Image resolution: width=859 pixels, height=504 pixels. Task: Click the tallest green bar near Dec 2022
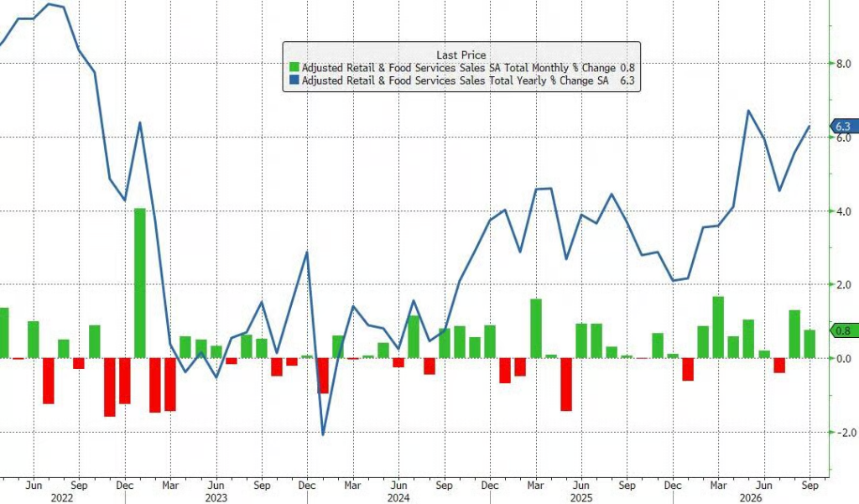(x=140, y=283)
